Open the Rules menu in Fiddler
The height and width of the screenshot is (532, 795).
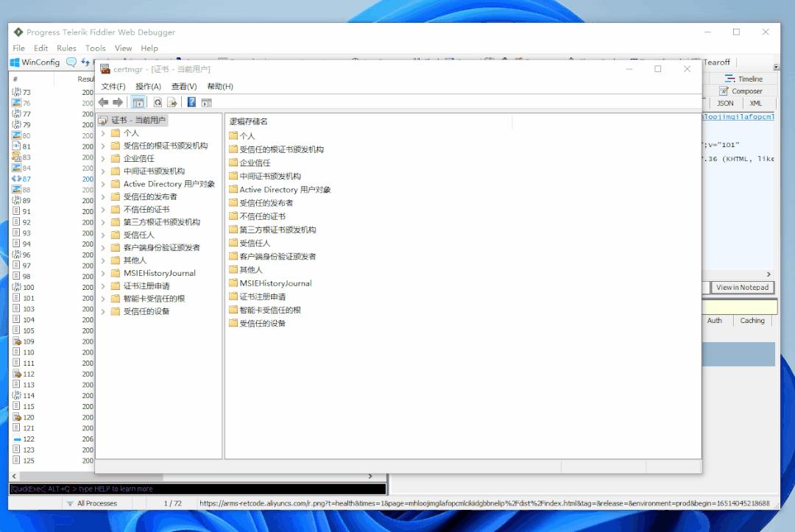[x=66, y=47]
